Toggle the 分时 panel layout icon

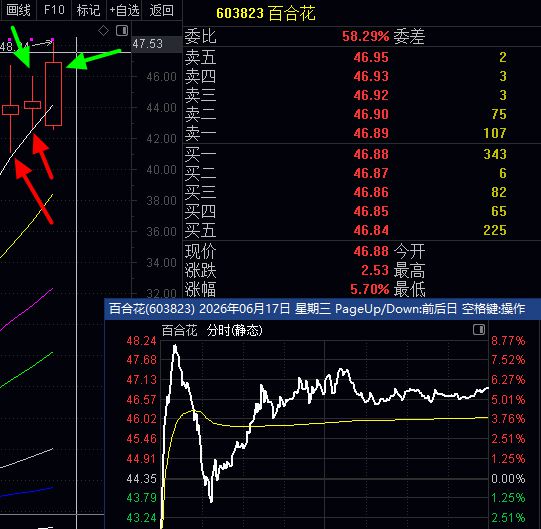(479, 330)
